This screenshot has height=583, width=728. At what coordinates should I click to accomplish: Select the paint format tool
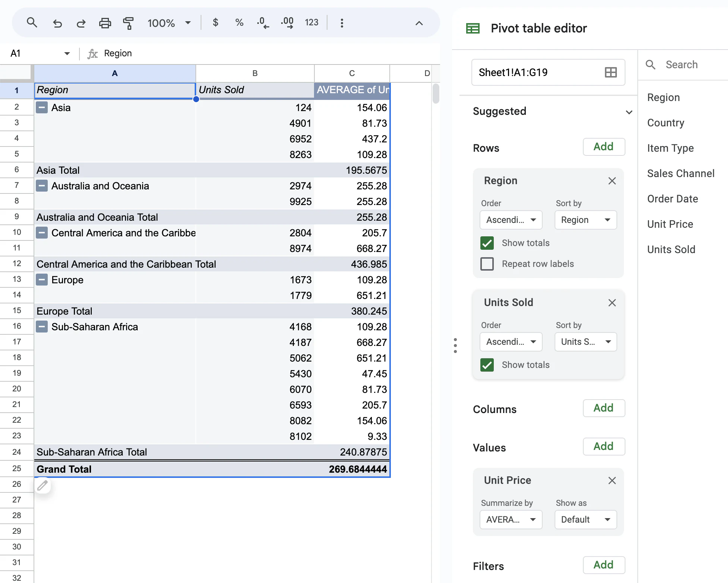pos(128,23)
